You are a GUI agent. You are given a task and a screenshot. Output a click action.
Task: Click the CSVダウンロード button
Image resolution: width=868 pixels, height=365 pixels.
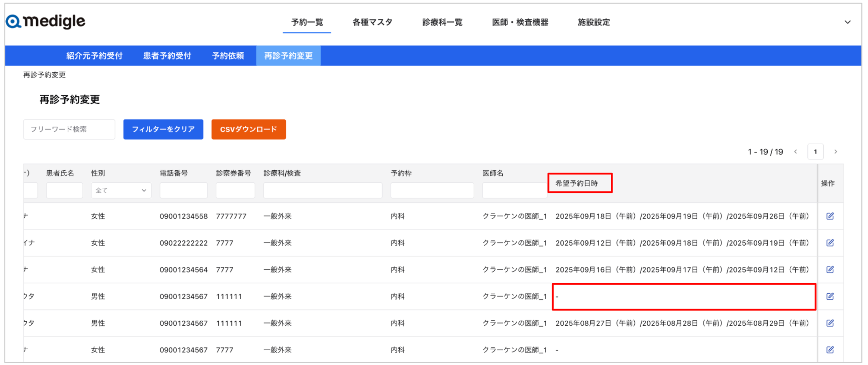click(x=249, y=129)
